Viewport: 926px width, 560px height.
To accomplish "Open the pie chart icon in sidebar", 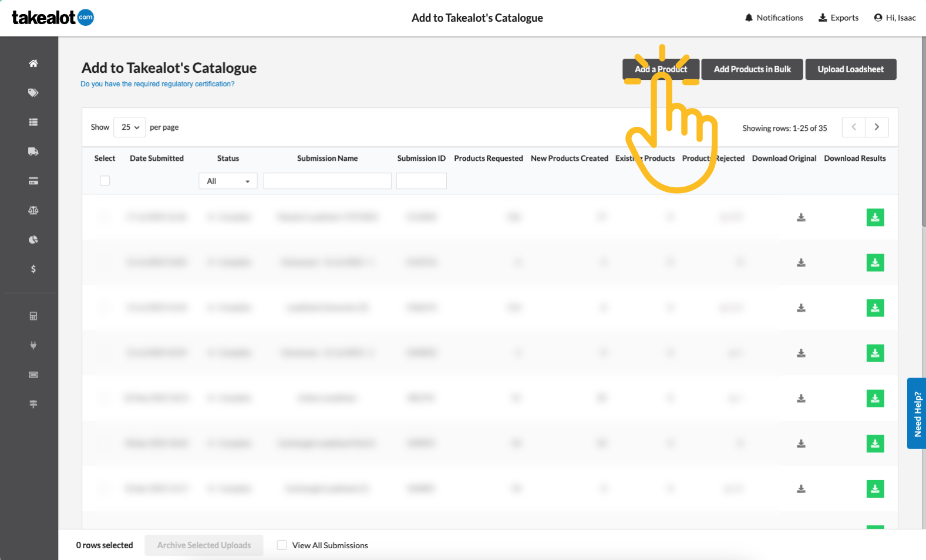I will point(33,239).
